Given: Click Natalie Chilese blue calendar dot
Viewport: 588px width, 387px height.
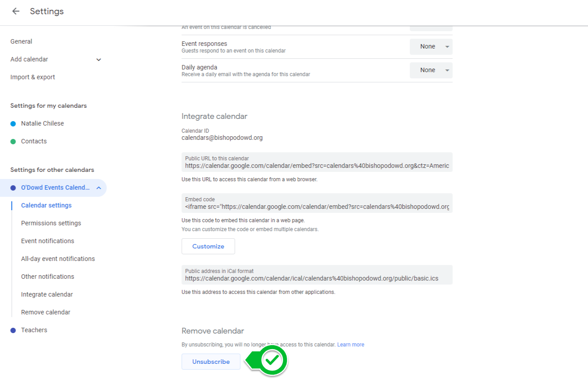Looking at the screenshot, I should click(13, 124).
